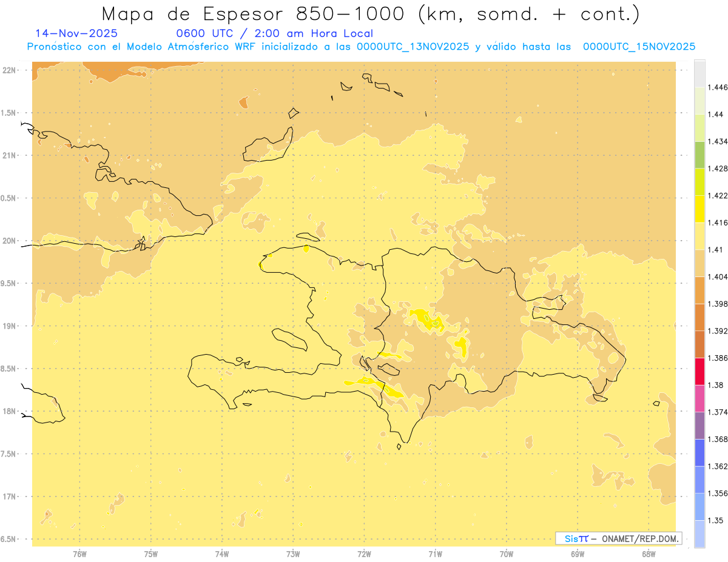Click the forecast date '14-Nov-2025'
The image size is (728, 562).
[x=76, y=34]
